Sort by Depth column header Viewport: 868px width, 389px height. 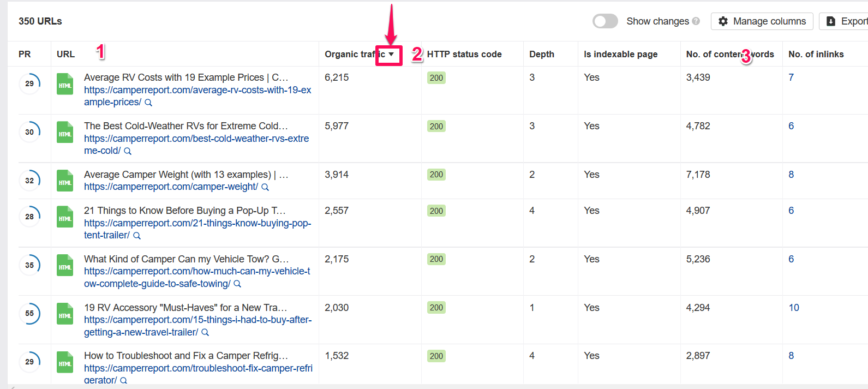[x=541, y=54]
